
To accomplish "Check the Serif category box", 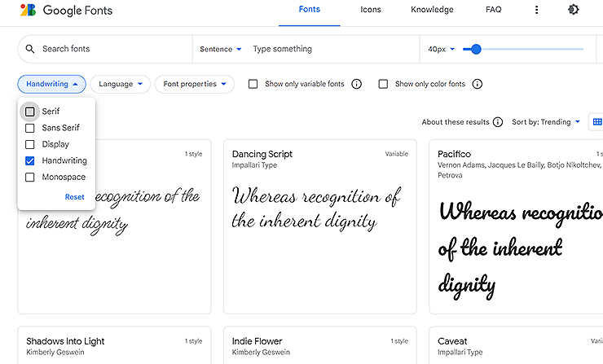I will click(29, 112).
